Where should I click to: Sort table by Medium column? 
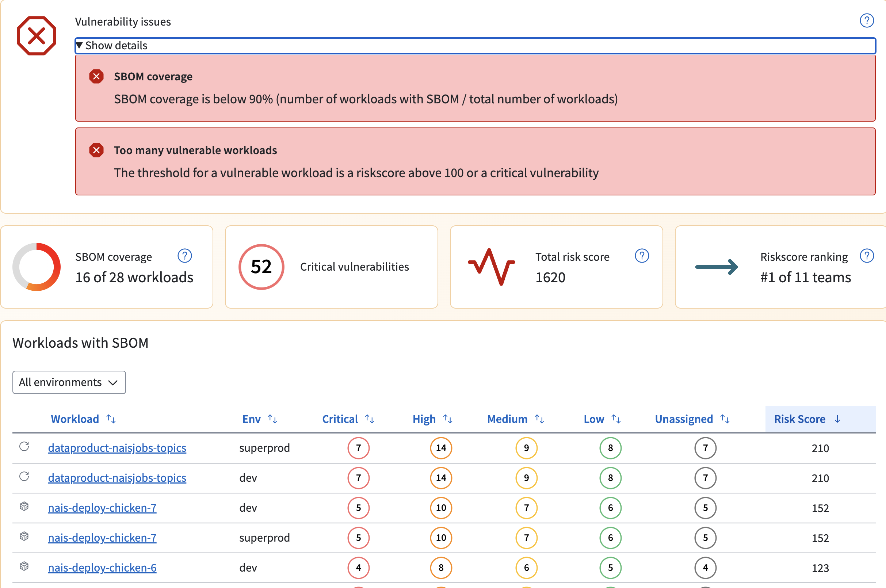click(x=516, y=419)
